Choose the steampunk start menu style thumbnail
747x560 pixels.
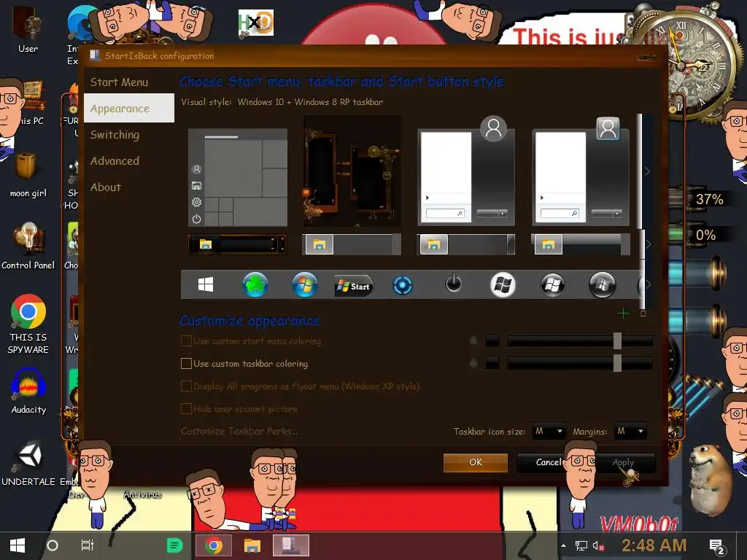352,172
